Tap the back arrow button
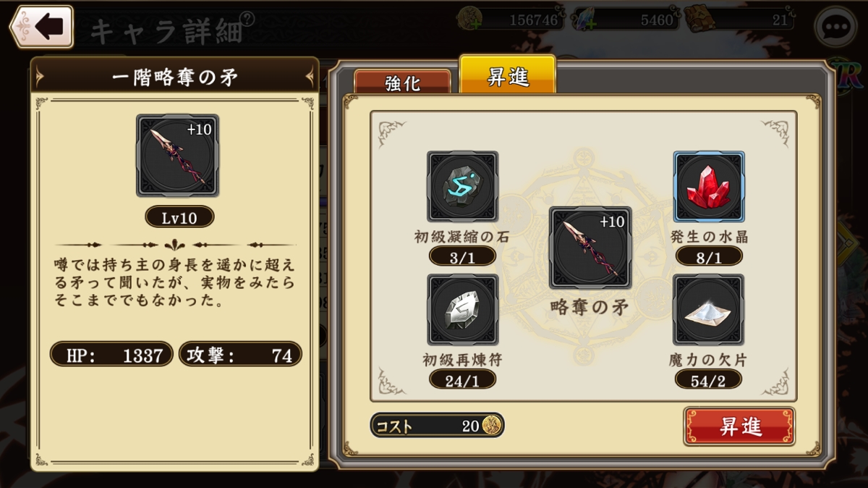The width and height of the screenshot is (868, 488). click(x=42, y=27)
